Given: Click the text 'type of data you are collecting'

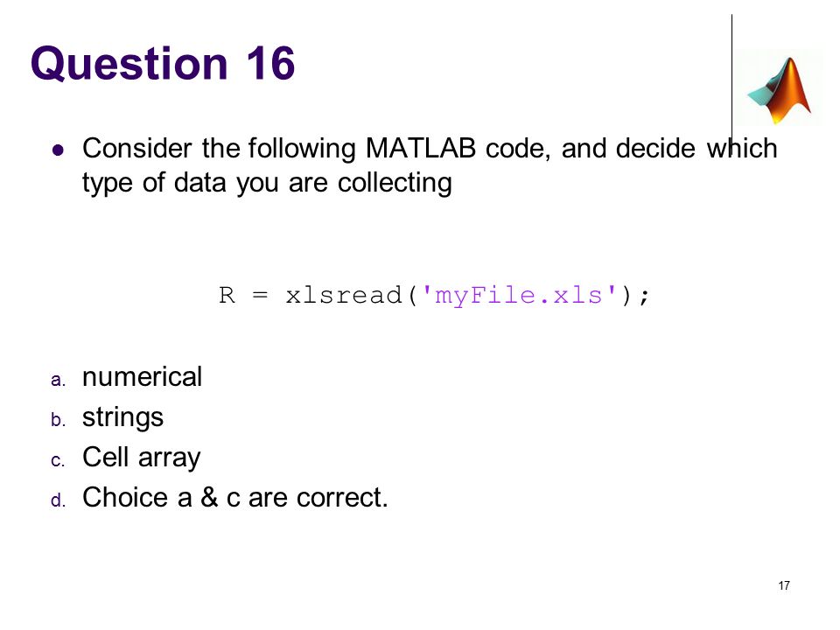Looking at the screenshot, I should tap(267, 183).
